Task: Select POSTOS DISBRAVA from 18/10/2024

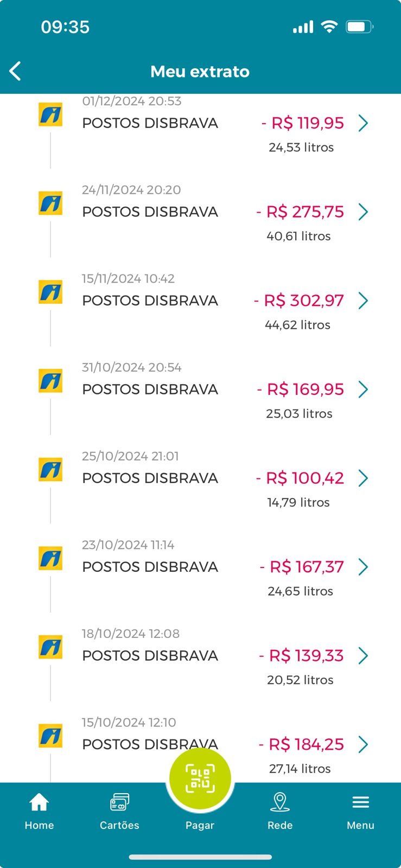Action: tap(150, 655)
